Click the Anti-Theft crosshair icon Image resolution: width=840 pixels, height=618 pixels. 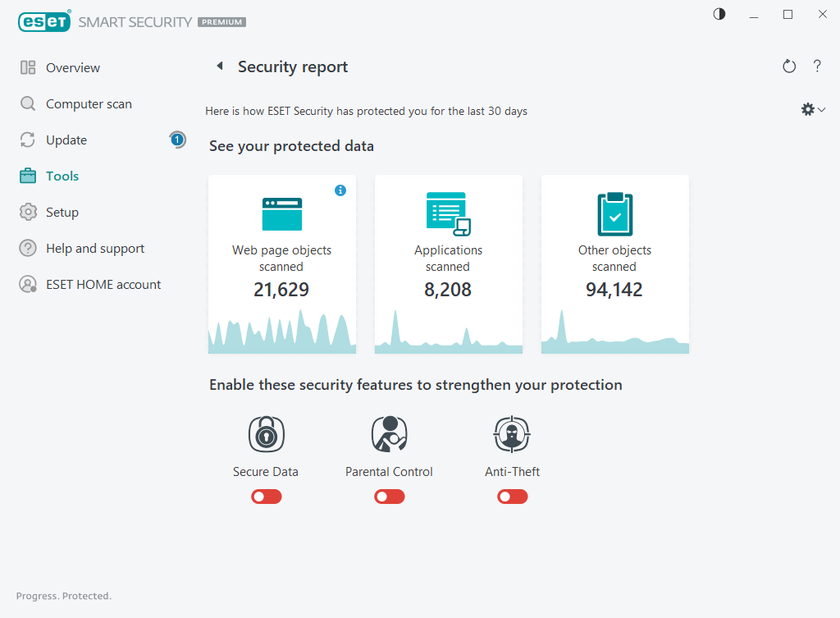[x=512, y=433]
